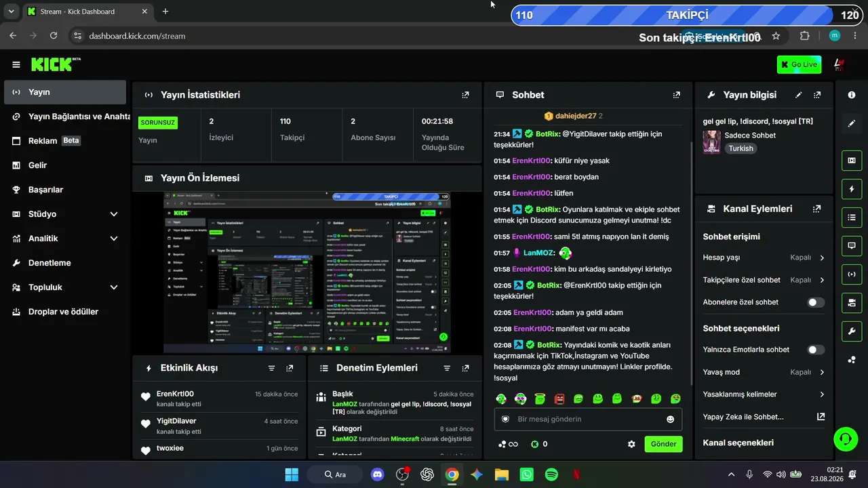Open Başarılar in the sidebar
This screenshot has width=868, height=488.
click(x=65, y=190)
